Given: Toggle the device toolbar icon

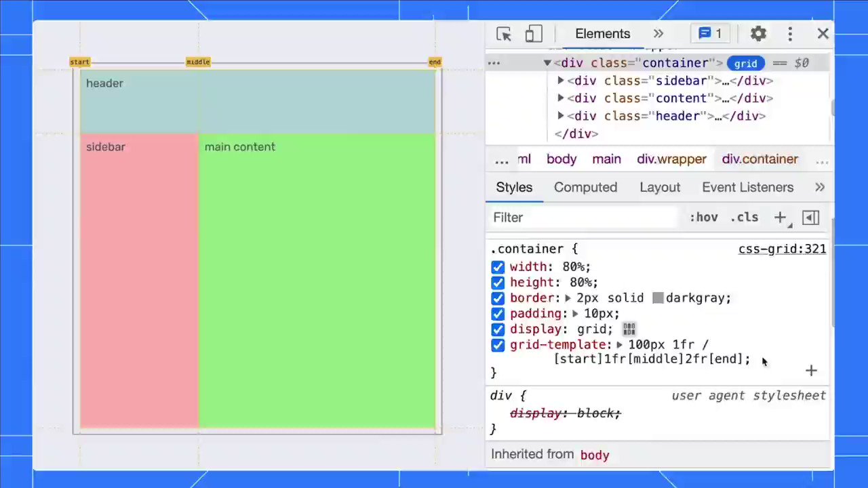Looking at the screenshot, I should click(x=534, y=34).
